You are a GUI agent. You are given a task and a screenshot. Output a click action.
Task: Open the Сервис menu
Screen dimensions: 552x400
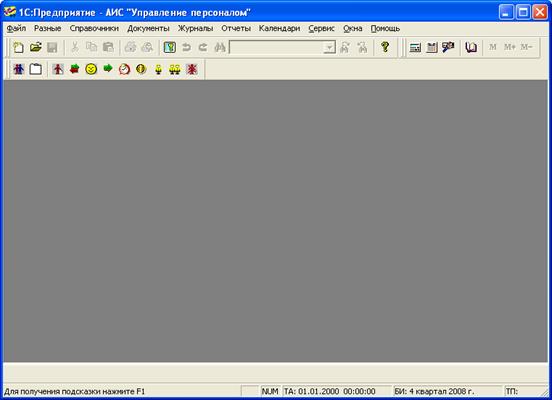pyautogui.click(x=321, y=29)
